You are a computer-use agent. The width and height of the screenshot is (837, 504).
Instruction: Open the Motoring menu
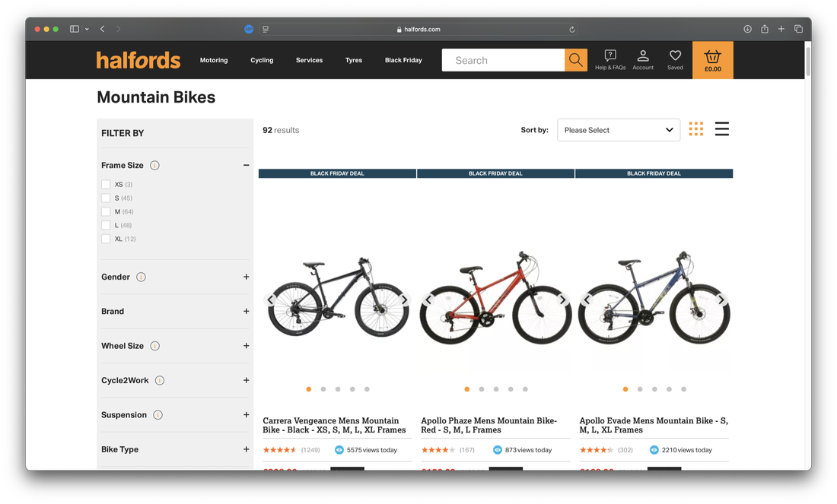click(214, 60)
